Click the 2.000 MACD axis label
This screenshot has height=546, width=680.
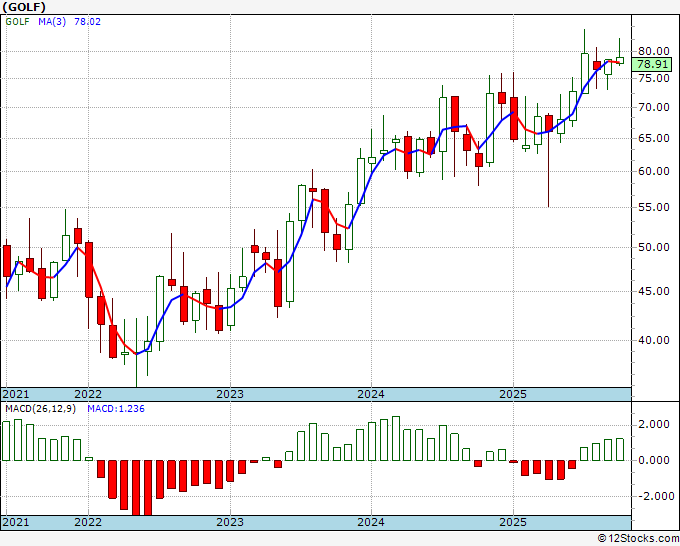(x=654, y=424)
